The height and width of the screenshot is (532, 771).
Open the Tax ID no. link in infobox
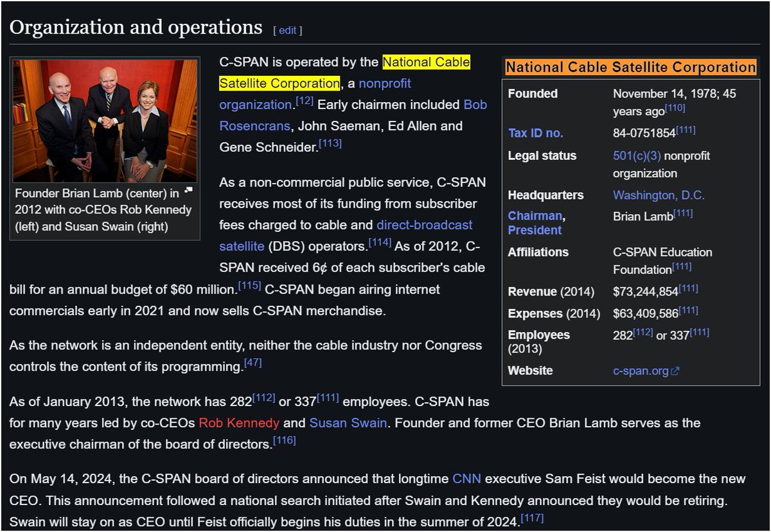(x=535, y=133)
